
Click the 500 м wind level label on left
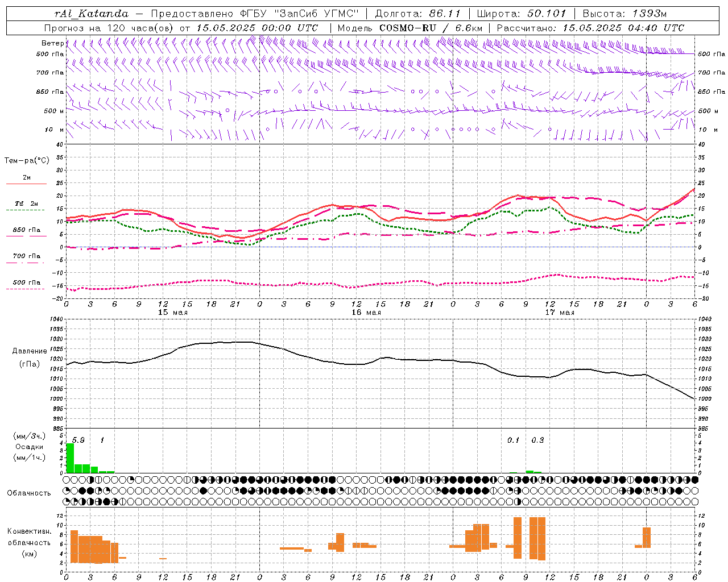click(54, 111)
